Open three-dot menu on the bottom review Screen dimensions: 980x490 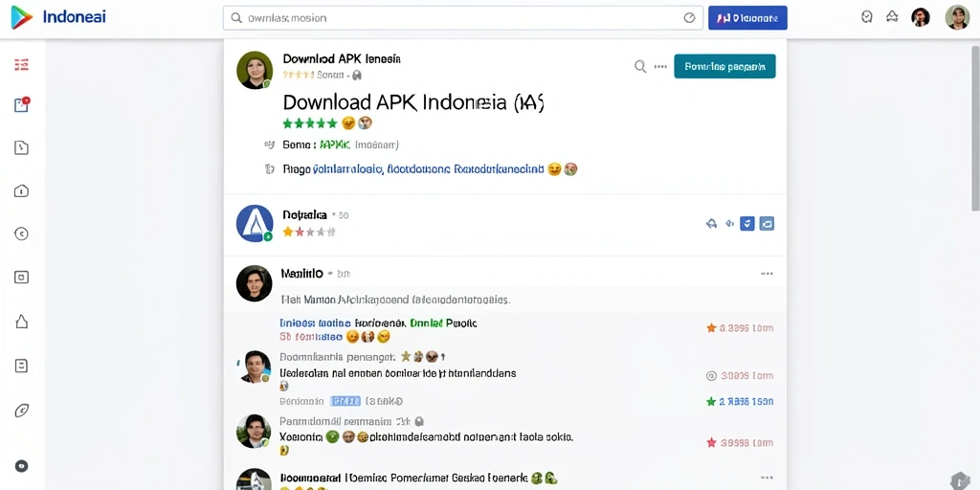(x=767, y=478)
